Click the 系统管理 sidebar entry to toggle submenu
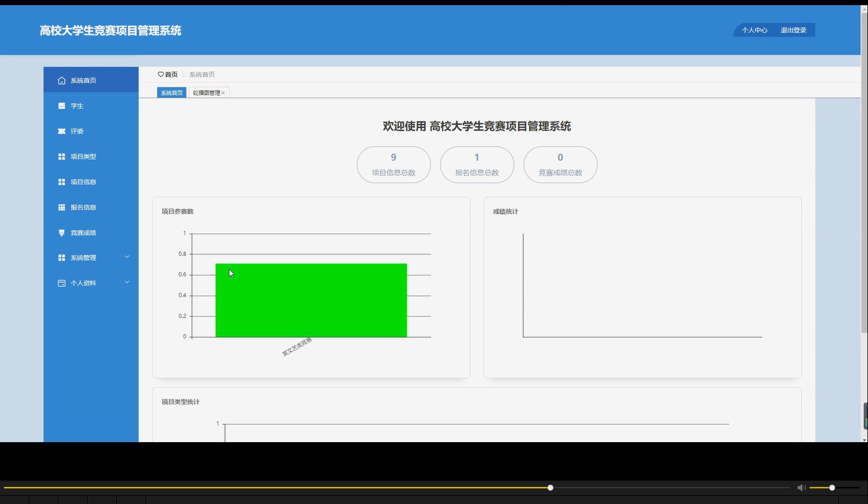Viewport: 868px width, 504px height. [84, 257]
